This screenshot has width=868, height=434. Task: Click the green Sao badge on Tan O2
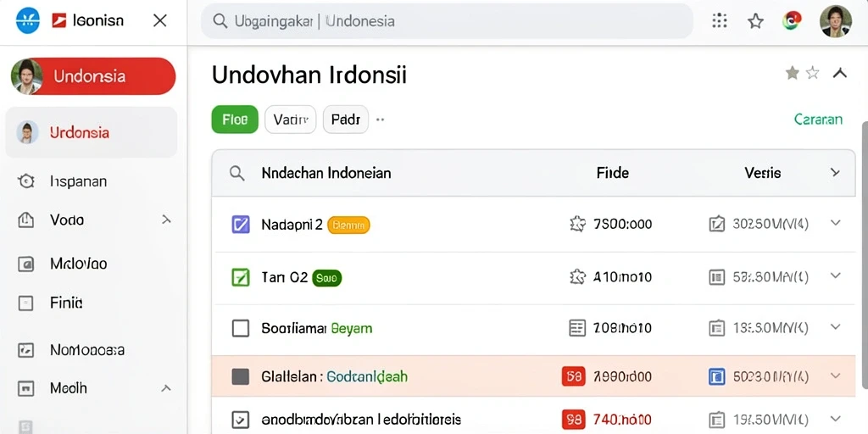(x=327, y=277)
